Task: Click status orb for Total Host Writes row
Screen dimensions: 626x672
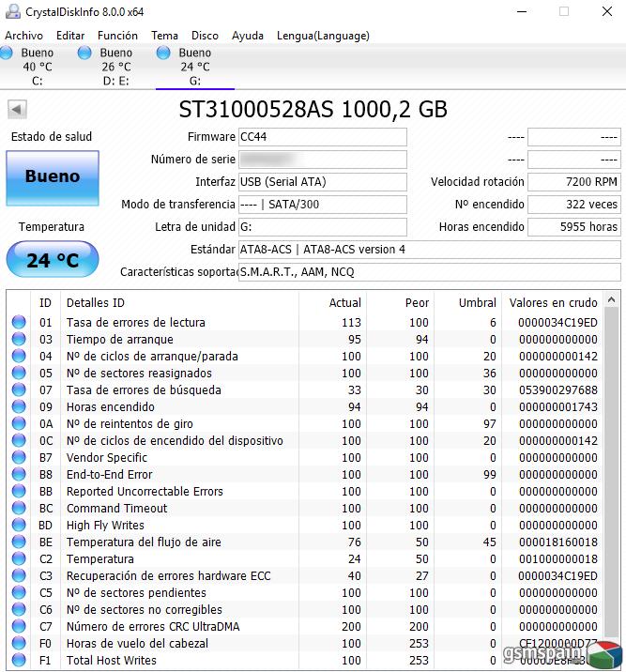Action: pyautogui.click(x=19, y=660)
